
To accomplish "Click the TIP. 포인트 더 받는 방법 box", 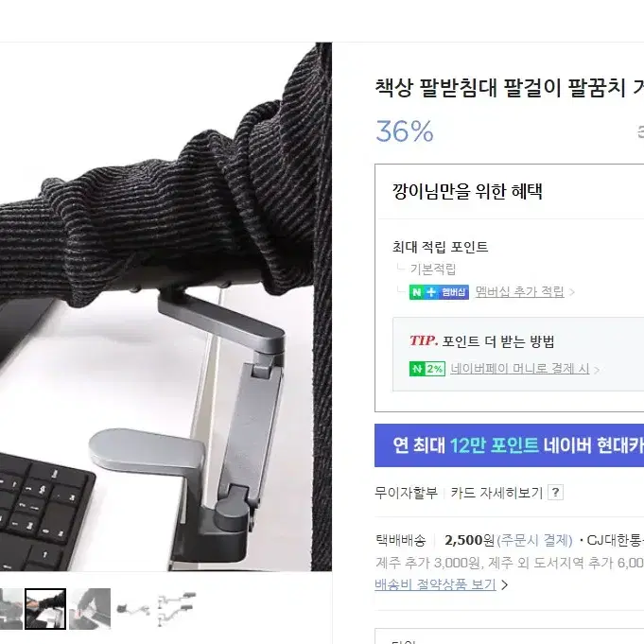I will click(518, 354).
